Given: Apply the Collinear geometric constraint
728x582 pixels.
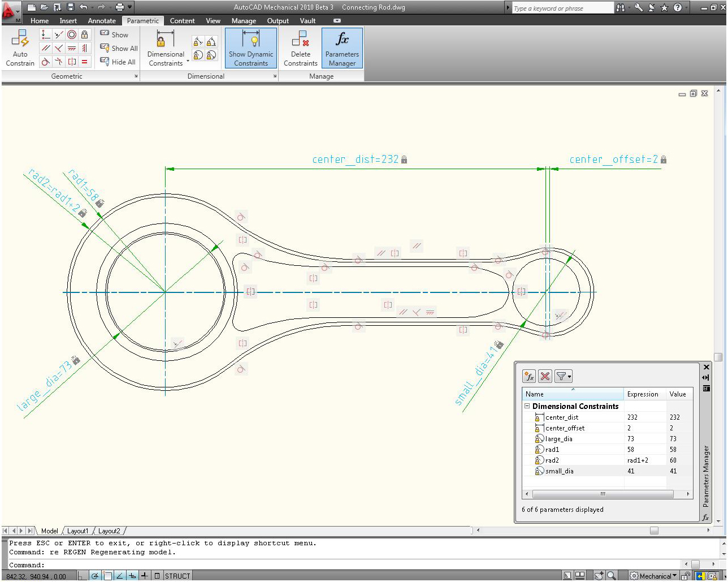Looking at the screenshot, I should 59,35.
